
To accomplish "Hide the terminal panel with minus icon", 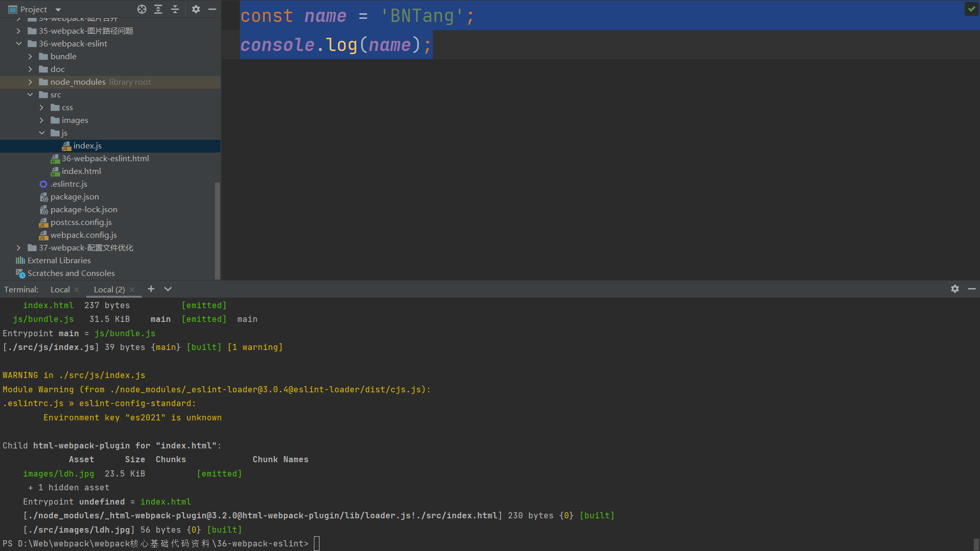I will click(972, 289).
